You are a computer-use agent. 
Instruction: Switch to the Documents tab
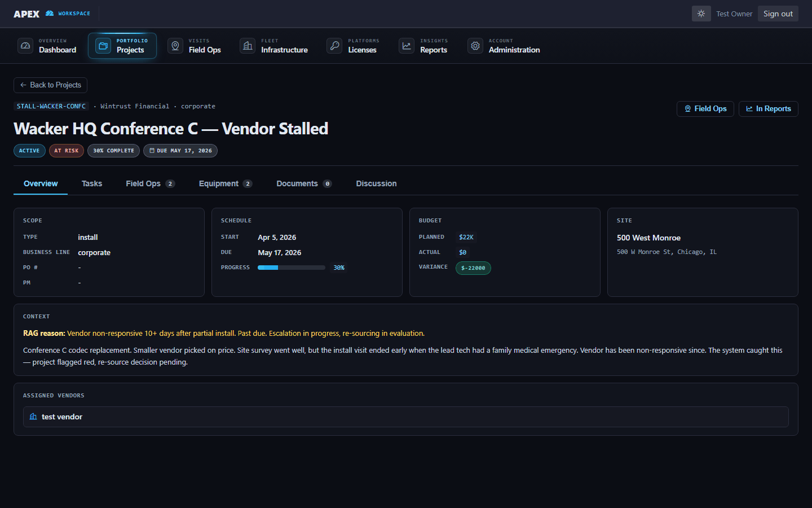(x=304, y=184)
